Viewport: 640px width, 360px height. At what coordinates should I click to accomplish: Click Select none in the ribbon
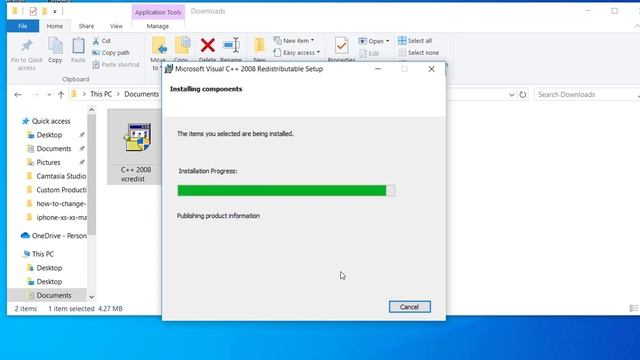click(418, 53)
